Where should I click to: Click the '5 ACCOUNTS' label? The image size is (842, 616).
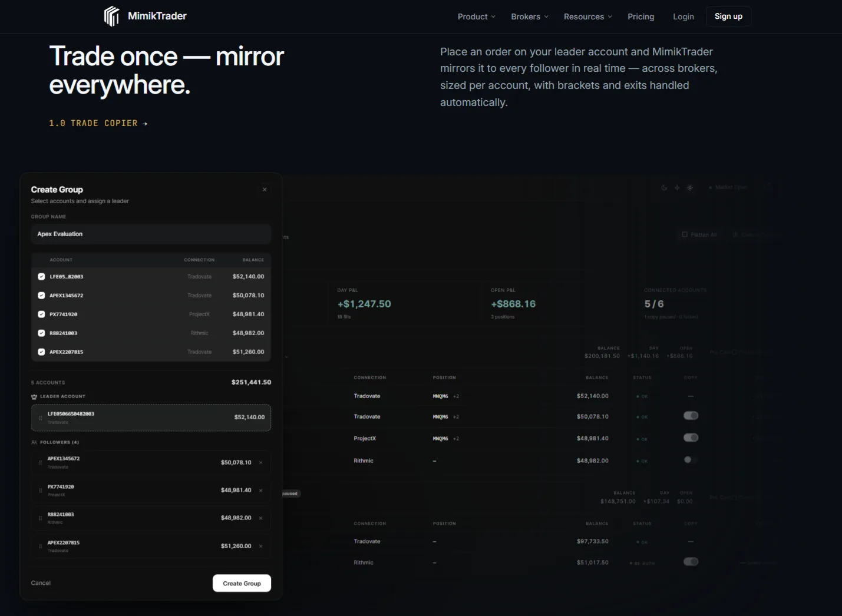[x=48, y=383]
